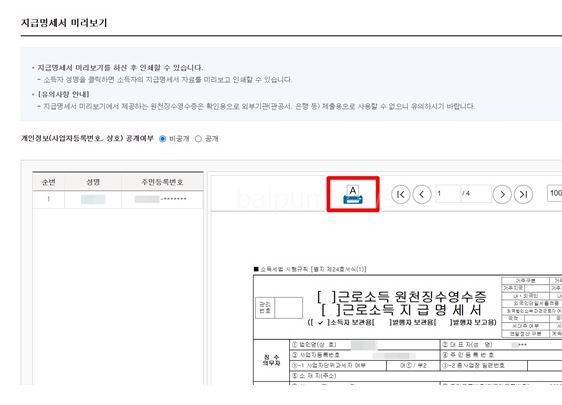Image resolution: width=562 pixels, height=405 pixels.
Task: Open the 100 zoom level box
Action: coord(554,193)
